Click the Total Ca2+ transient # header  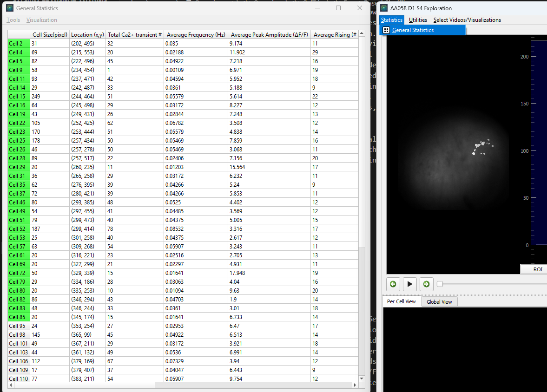tap(135, 34)
